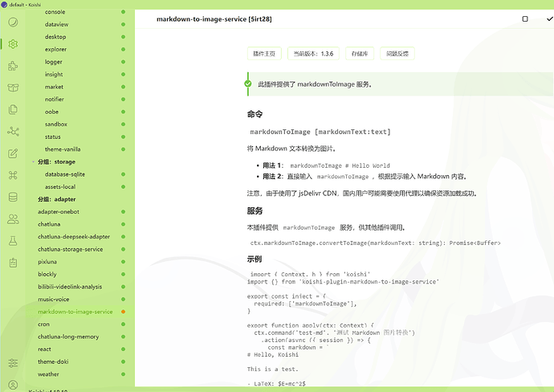Click the green status dot beside market
554x392 pixels.
pos(124,87)
